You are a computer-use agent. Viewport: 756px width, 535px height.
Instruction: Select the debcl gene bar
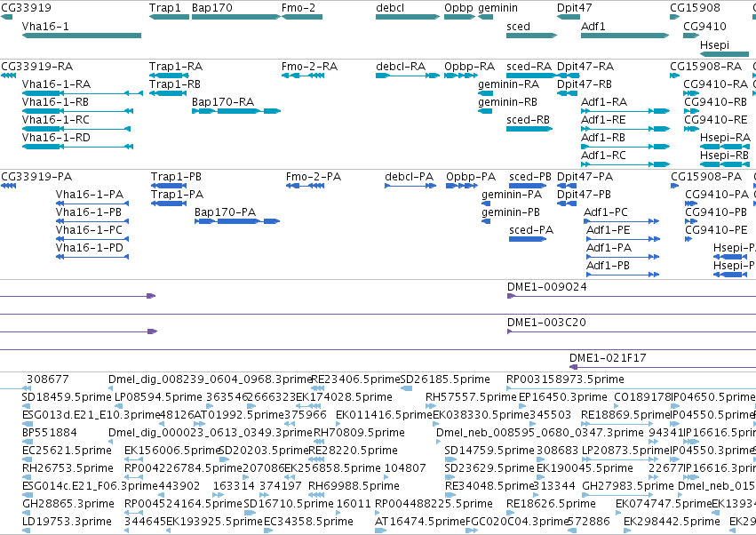(408, 17)
